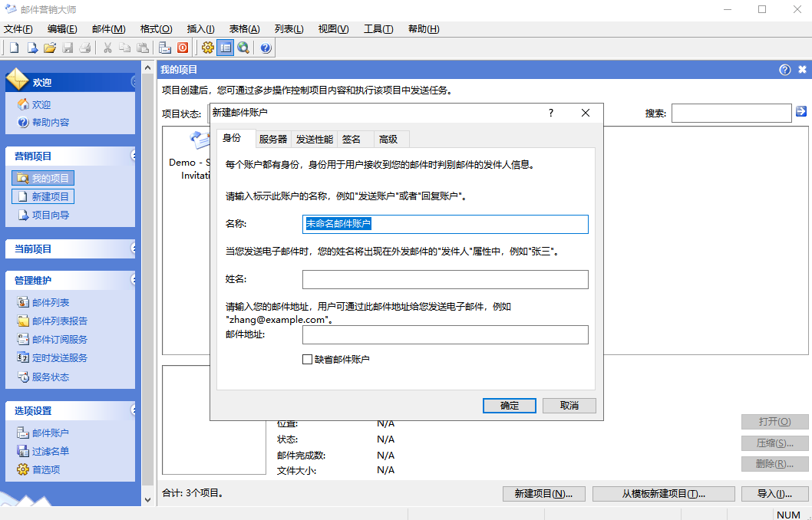Switch to the 服务器 tab
The height and width of the screenshot is (520, 812).
[273, 139]
